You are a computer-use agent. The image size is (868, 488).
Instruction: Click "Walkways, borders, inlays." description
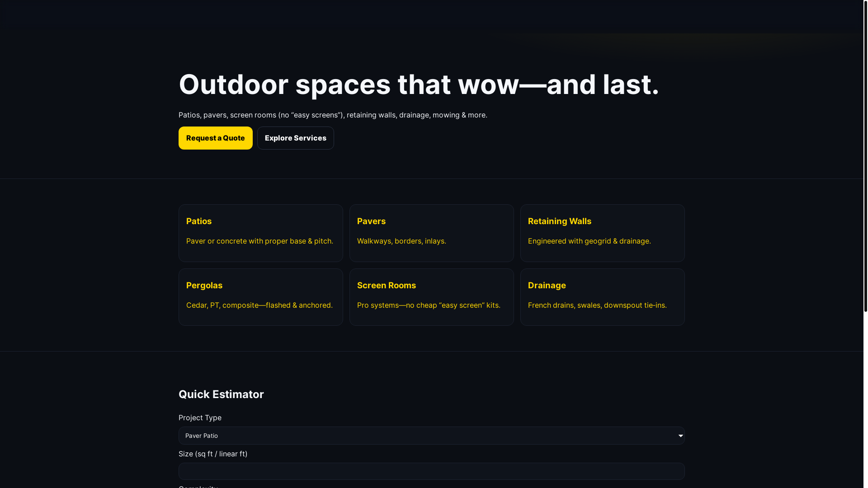(401, 241)
